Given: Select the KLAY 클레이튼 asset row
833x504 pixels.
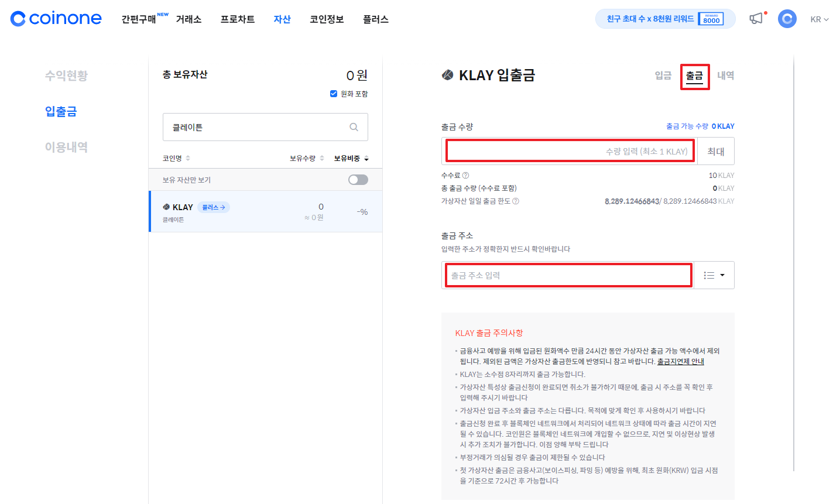Looking at the screenshot, I should point(266,211).
